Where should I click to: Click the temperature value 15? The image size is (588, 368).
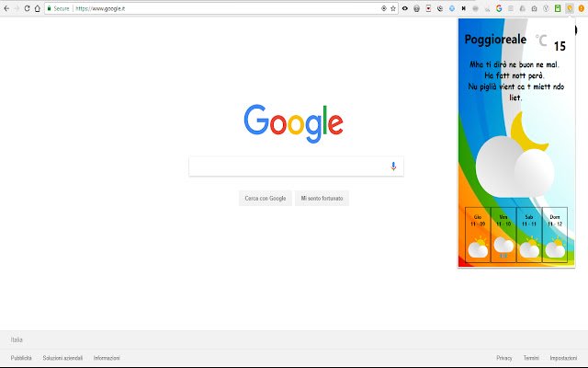(x=560, y=46)
